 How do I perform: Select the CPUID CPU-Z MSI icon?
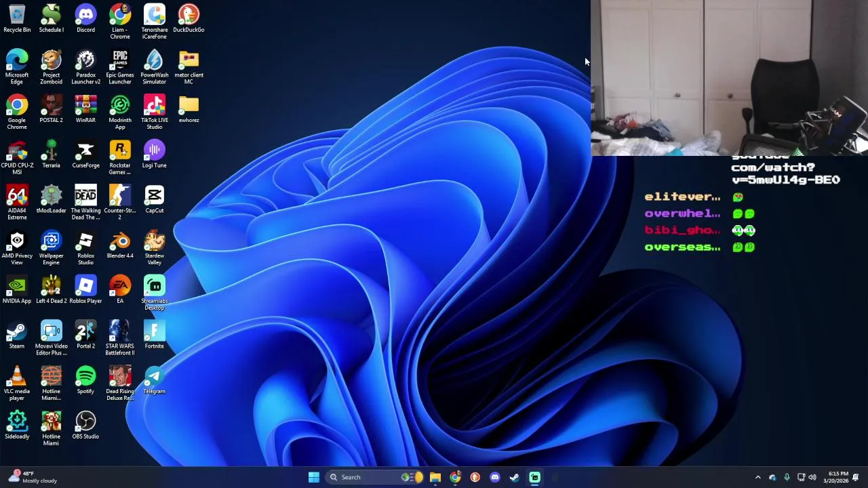[17, 157]
